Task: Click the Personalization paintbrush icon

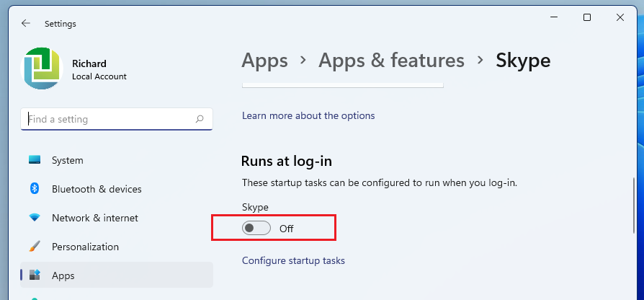Action: (x=35, y=247)
